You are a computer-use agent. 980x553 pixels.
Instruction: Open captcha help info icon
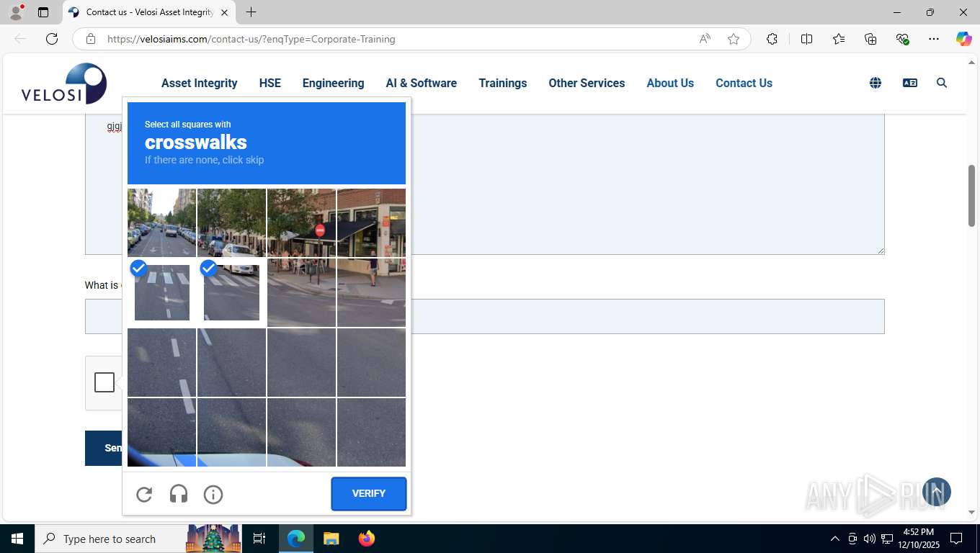213,494
